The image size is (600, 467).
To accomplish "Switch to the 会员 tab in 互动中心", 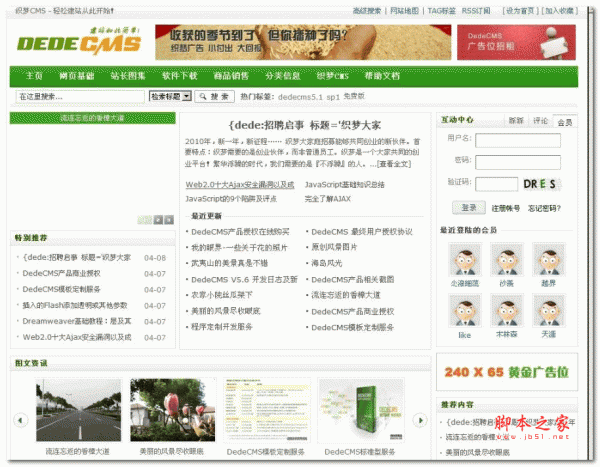I will [x=565, y=122].
